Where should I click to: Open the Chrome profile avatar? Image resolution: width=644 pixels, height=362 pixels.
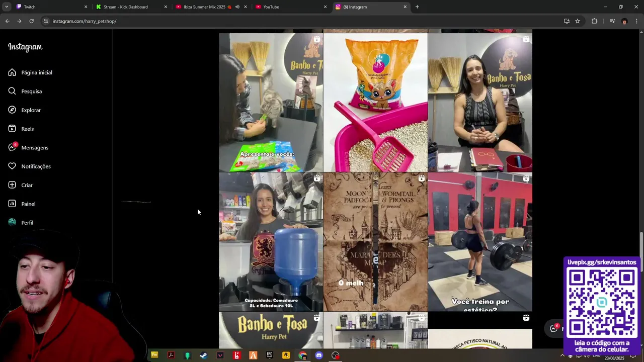624,21
